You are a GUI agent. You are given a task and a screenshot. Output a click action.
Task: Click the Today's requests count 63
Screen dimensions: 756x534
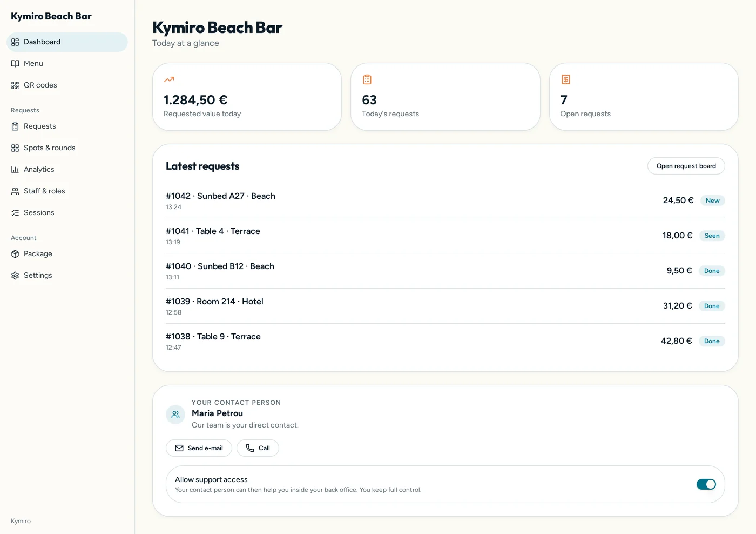(369, 100)
